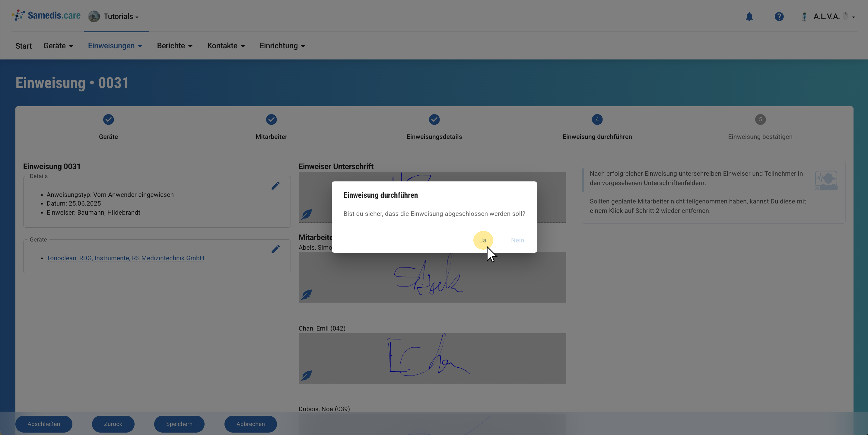
Task: Select step 5 Einweisung bestätigen
Action: click(760, 119)
